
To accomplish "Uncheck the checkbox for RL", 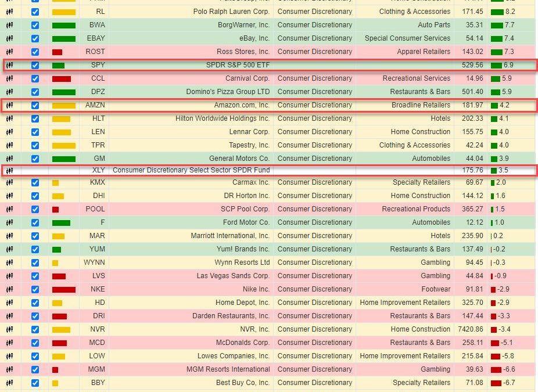I will pos(35,12).
